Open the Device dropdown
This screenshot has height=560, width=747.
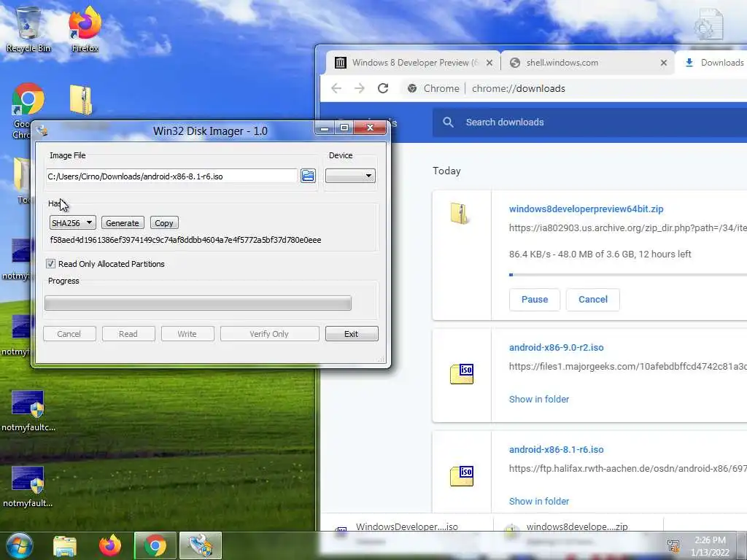(x=350, y=176)
